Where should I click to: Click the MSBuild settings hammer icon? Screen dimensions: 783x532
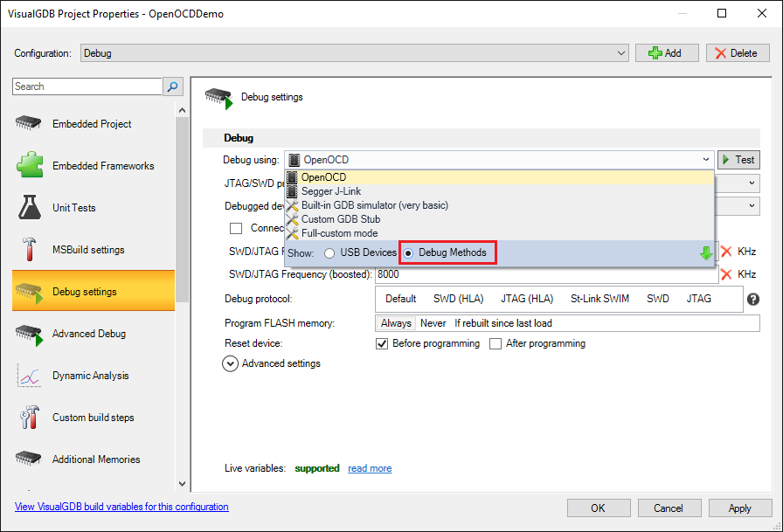click(29, 249)
